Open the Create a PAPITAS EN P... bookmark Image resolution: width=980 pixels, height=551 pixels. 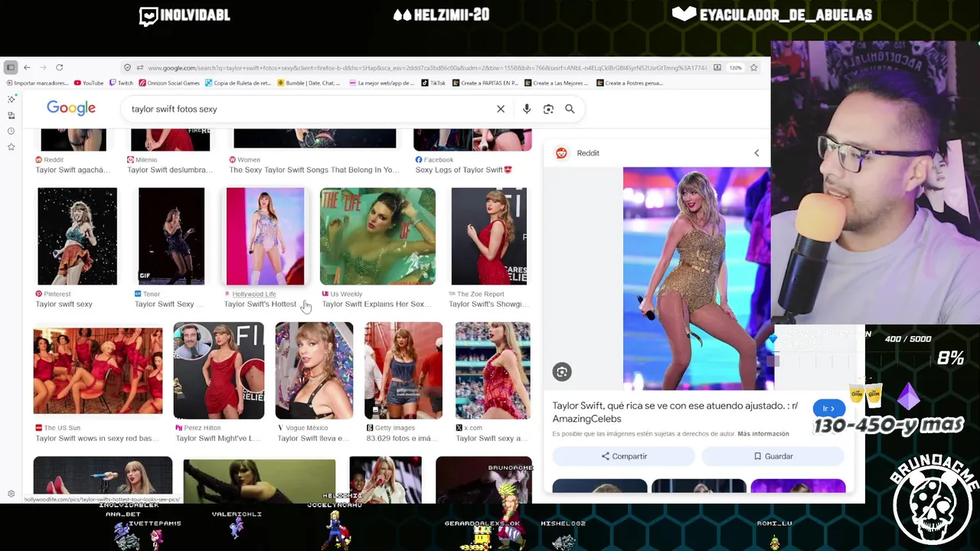click(485, 83)
